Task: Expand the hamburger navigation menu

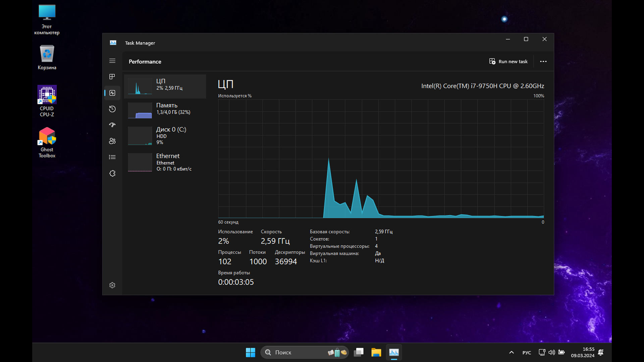Action: [x=112, y=61]
